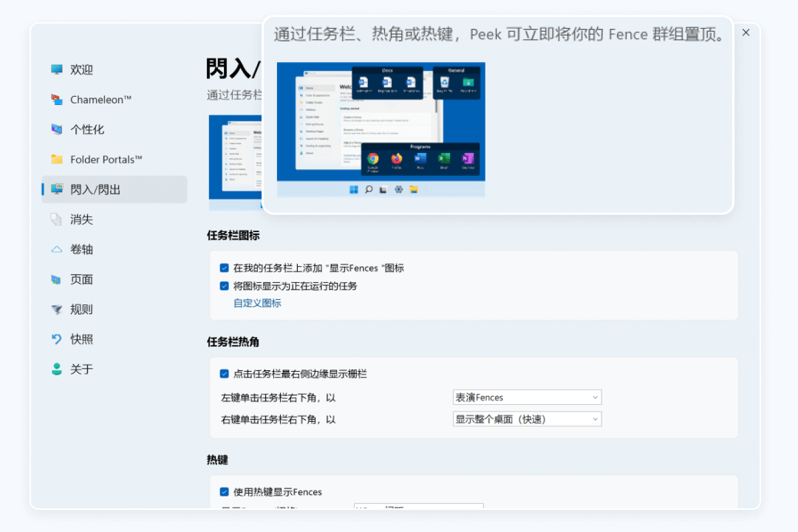This screenshot has width=798, height=532.
Task: Click the 自定义图标 link
Action: [257, 303]
